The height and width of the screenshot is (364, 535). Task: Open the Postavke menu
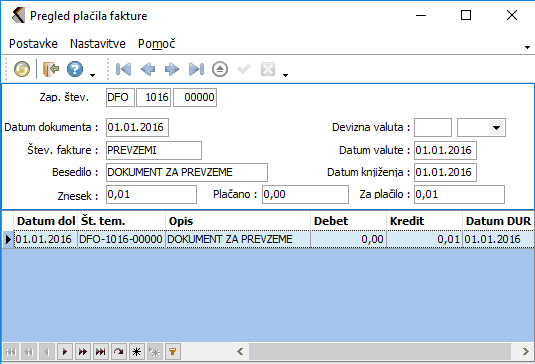(x=33, y=44)
